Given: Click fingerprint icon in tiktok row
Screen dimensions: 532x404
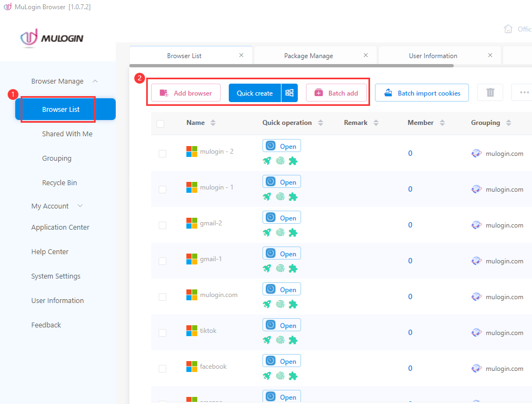Looking at the screenshot, I should (x=280, y=340).
